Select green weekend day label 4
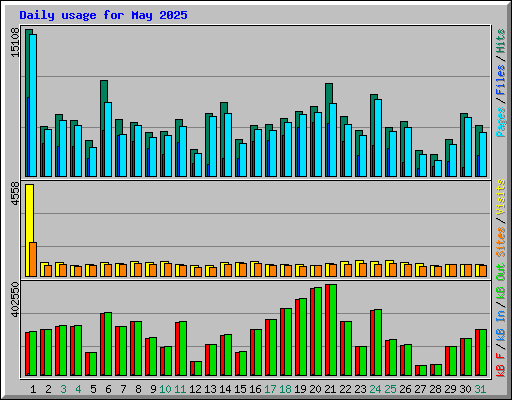512x400 pixels. [x=78, y=389]
